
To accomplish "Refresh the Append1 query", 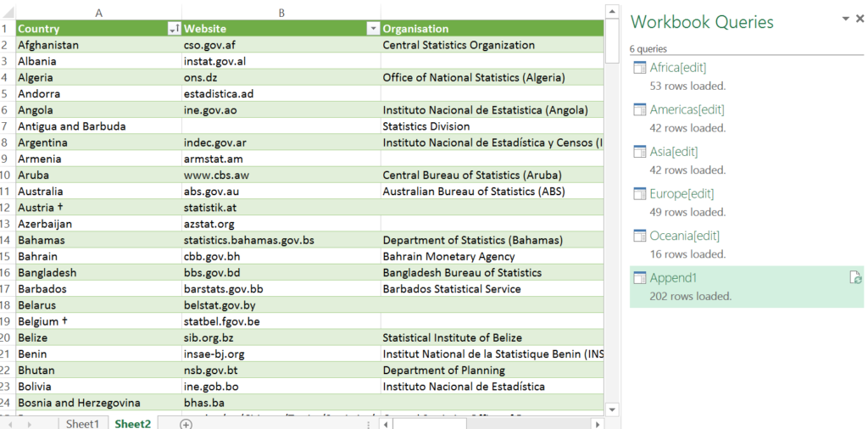I will pyautogui.click(x=855, y=278).
